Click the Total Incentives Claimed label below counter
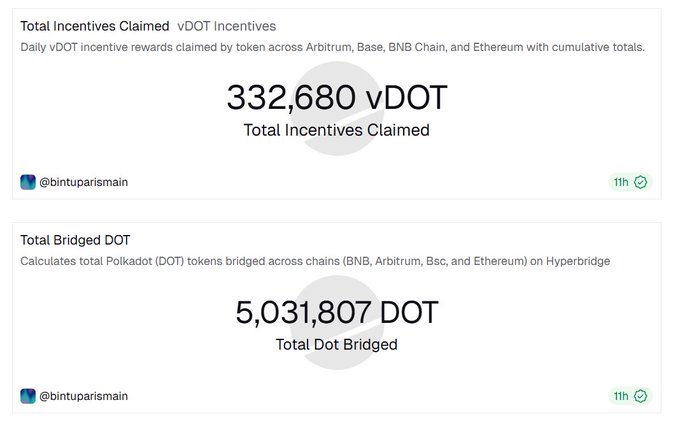680x428 pixels. coord(336,130)
